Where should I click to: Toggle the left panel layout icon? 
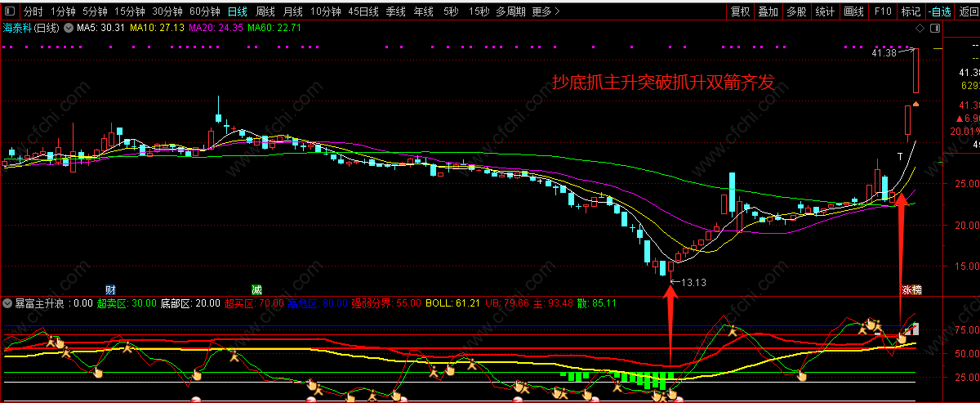click(x=10, y=11)
